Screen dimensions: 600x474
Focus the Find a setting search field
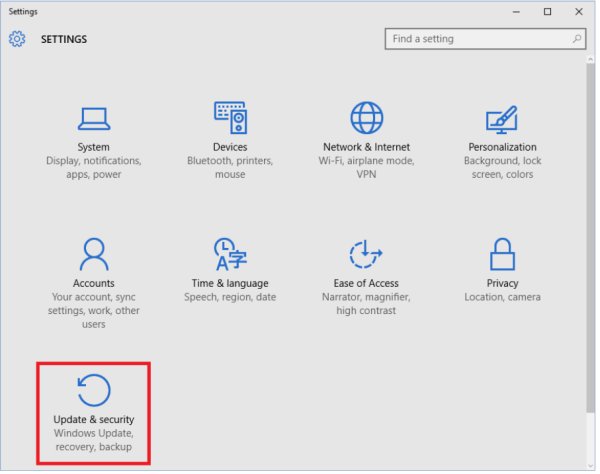(x=475, y=39)
